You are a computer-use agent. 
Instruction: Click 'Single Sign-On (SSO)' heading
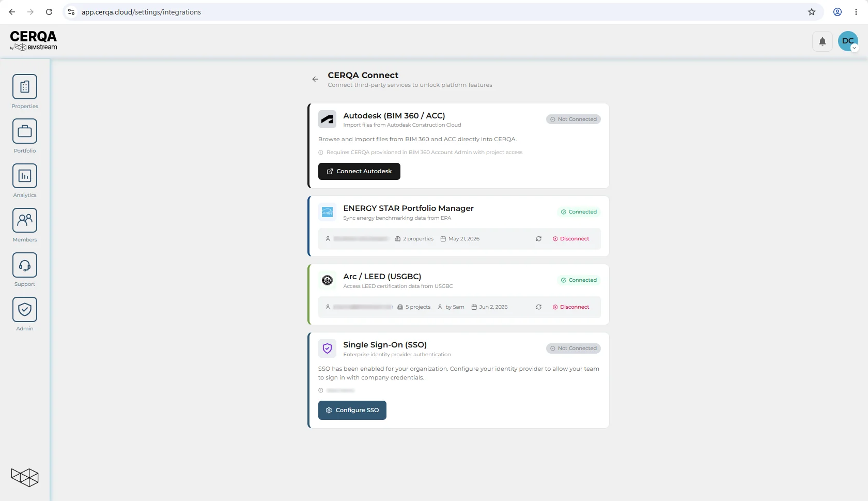pos(385,345)
